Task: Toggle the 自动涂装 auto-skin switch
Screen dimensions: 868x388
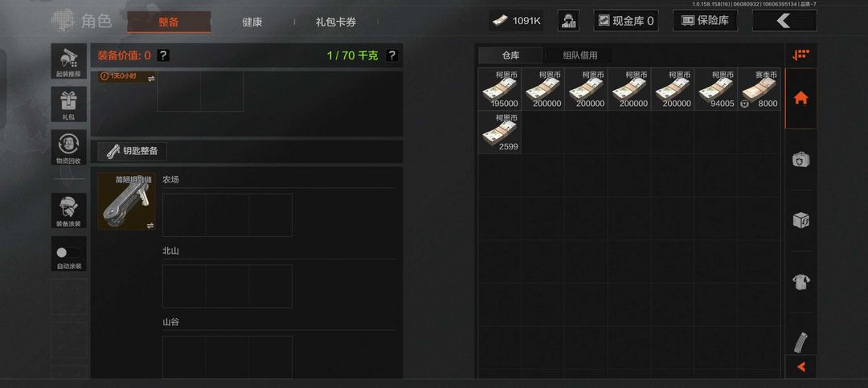Action: pos(68,254)
